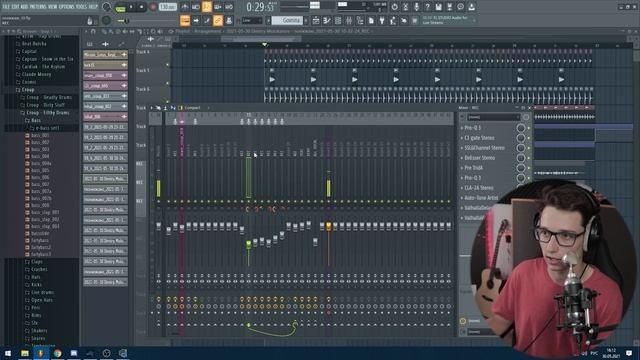Open the mixer preset selector showing (none)
640x360 pixels.
click(x=492, y=118)
